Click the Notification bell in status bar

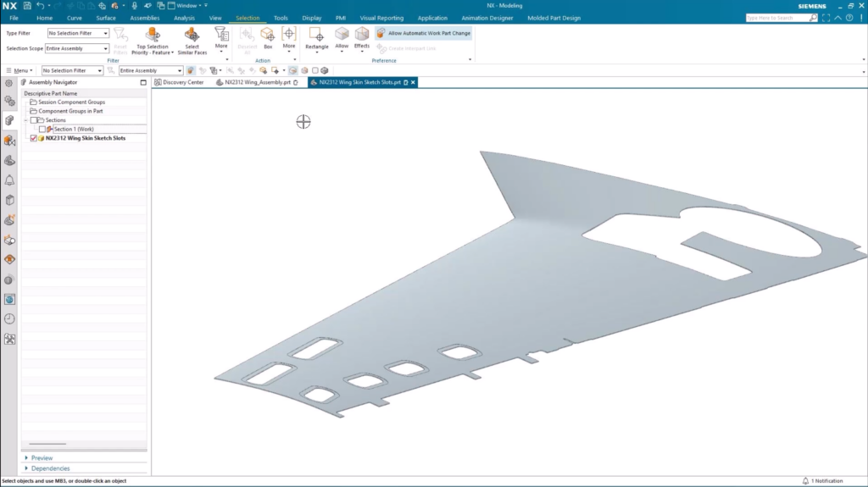click(805, 481)
